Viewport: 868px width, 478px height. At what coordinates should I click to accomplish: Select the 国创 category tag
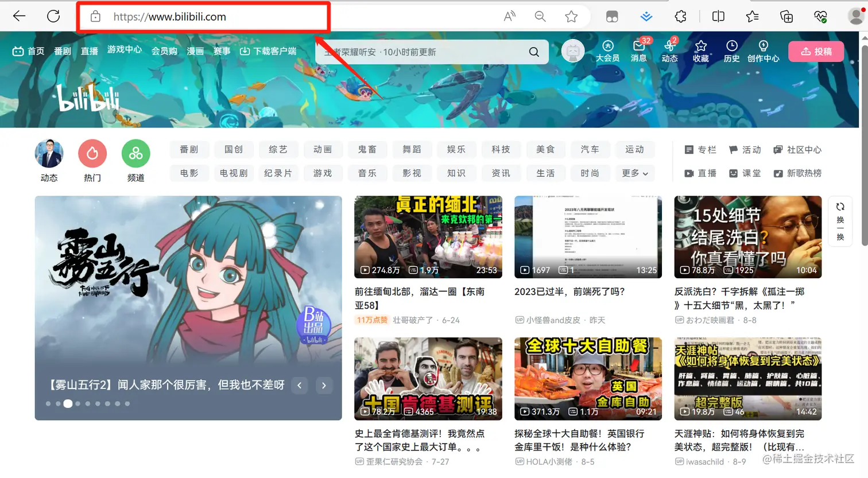pos(234,149)
